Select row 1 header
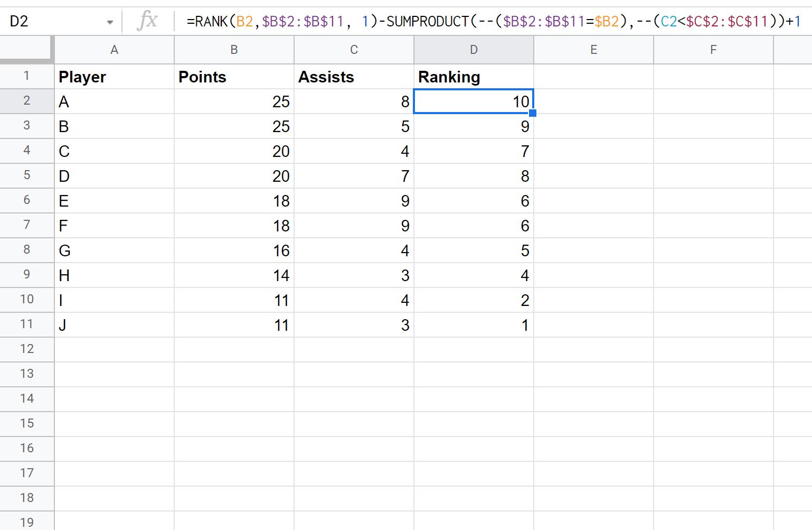Image resolution: width=812 pixels, height=530 pixels. [27, 76]
